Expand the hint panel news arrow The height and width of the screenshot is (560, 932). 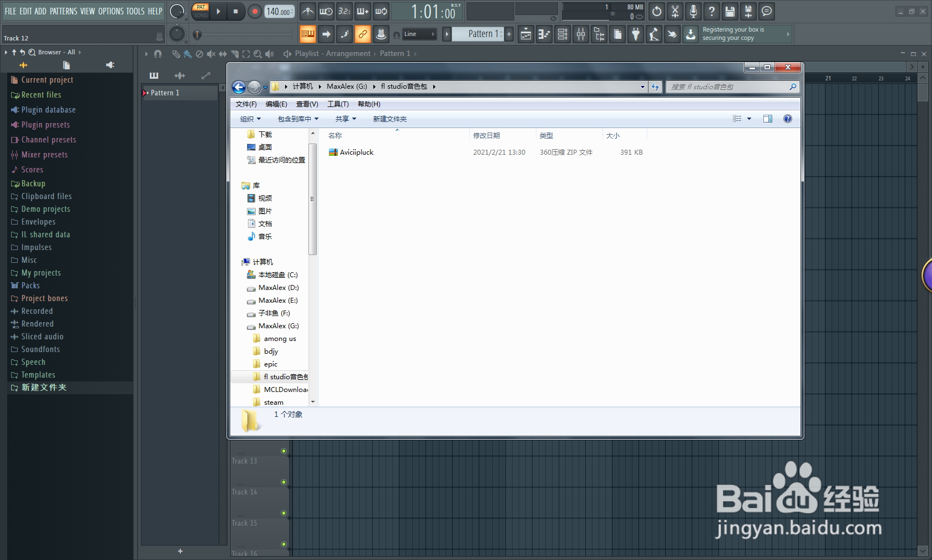(788, 34)
